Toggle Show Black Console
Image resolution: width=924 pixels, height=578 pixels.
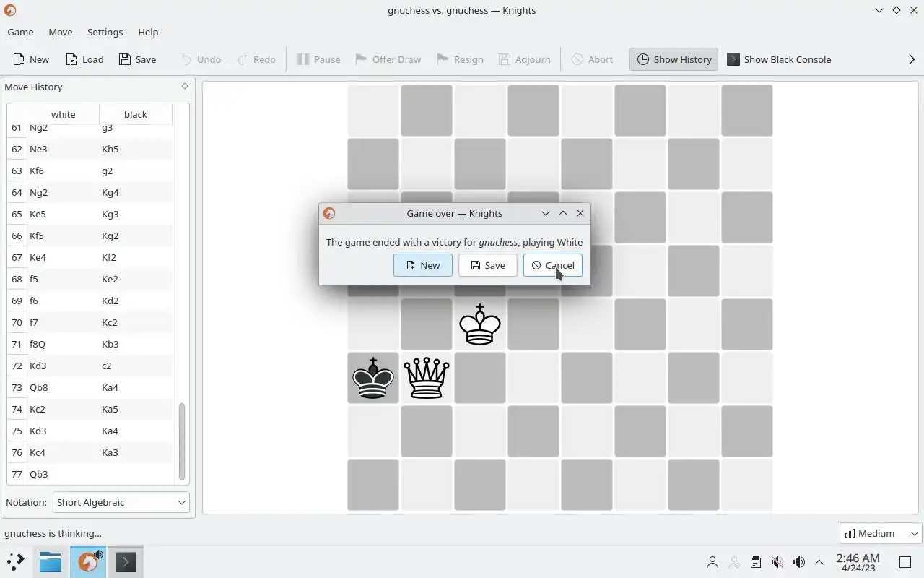[x=779, y=59]
